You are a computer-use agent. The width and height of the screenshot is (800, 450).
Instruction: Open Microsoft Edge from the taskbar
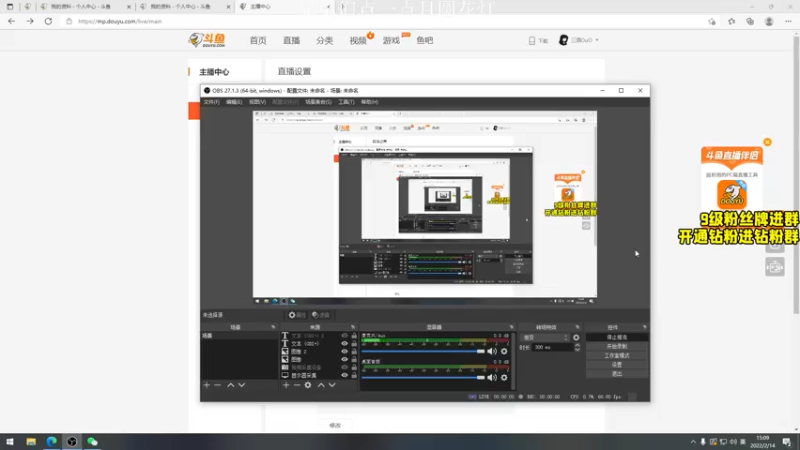pyautogui.click(x=52, y=442)
